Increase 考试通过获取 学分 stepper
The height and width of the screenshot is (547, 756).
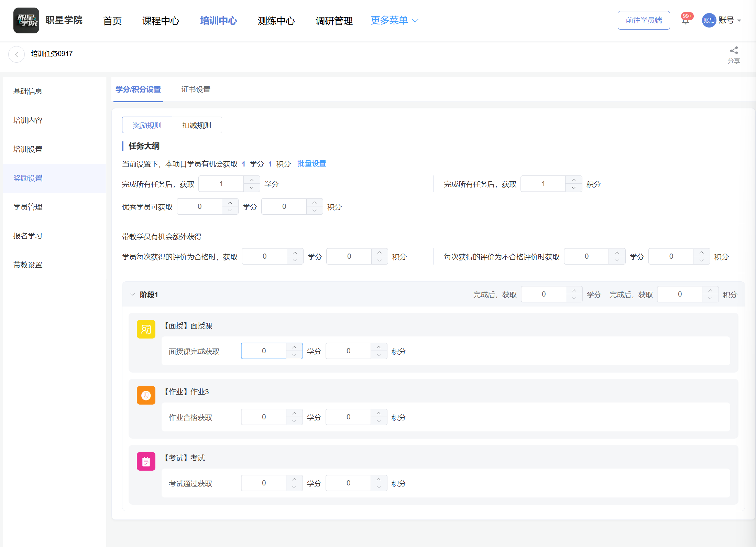click(294, 479)
